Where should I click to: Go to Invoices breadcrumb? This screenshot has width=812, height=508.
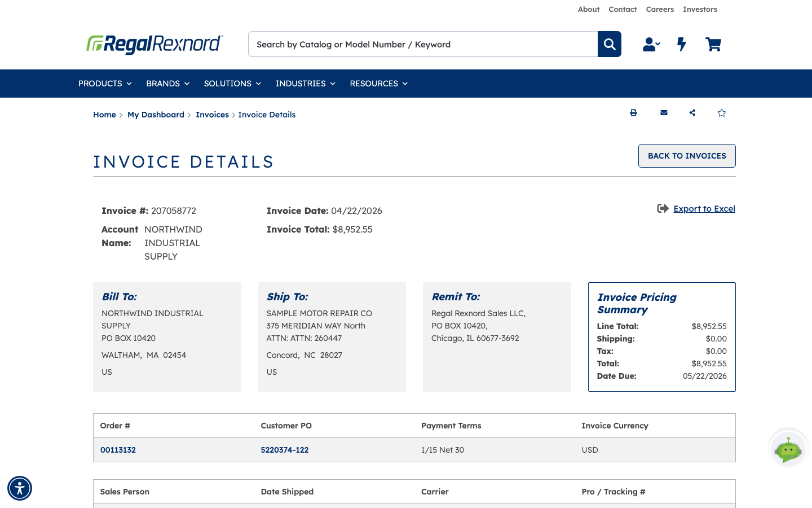pyautogui.click(x=212, y=115)
